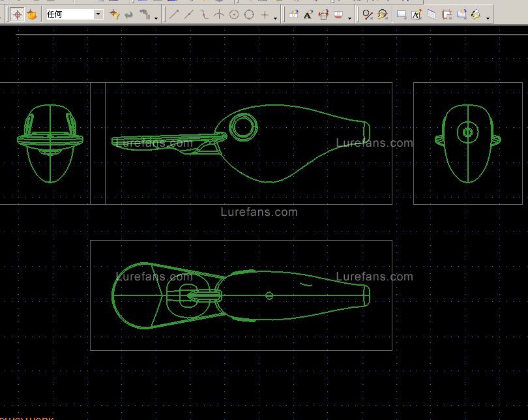Click the red overlapping frames icon
528x420 pixels.
coord(447,14)
